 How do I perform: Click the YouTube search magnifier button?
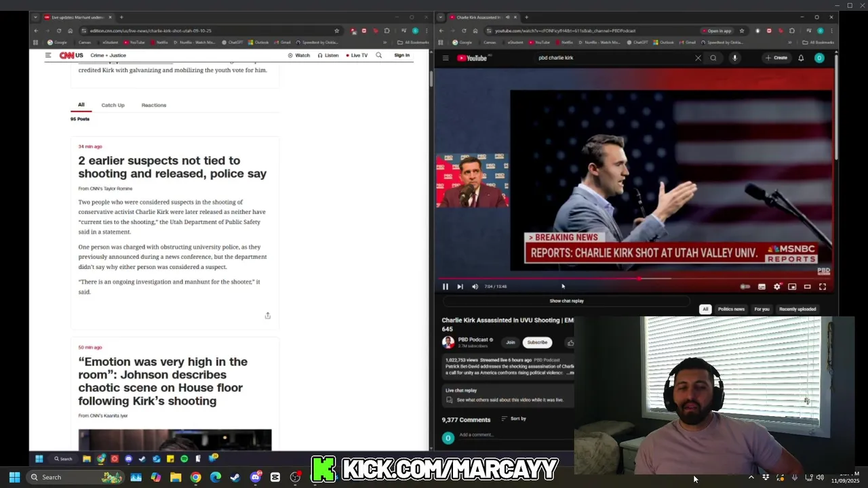pos(713,58)
